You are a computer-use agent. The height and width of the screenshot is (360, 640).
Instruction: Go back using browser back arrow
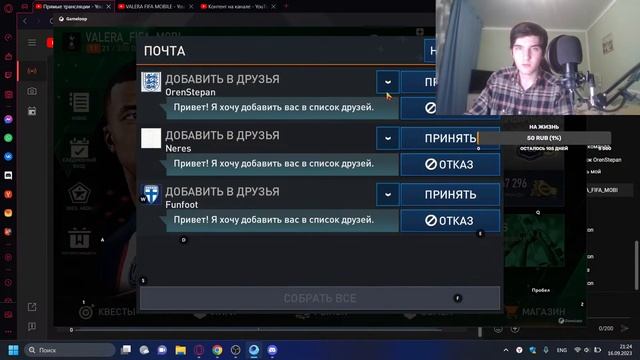(25, 20)
